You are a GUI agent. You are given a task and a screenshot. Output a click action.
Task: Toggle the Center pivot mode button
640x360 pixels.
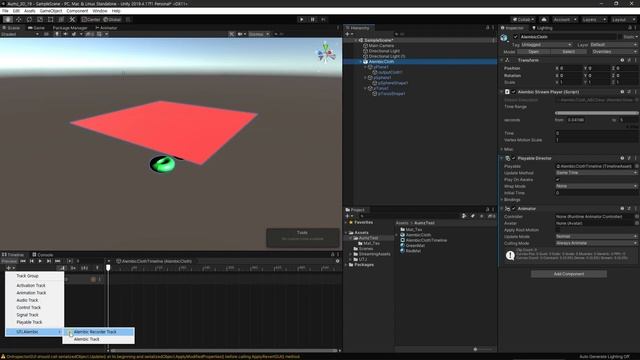(91, 19)
